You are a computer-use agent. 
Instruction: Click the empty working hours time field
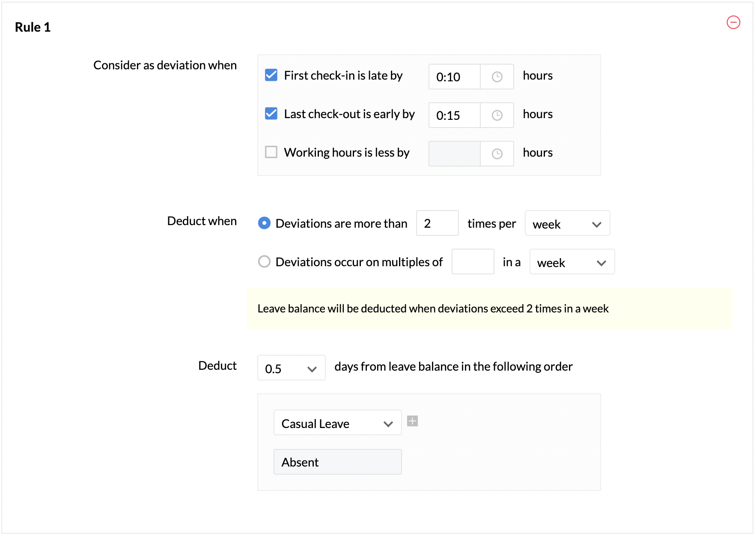click(x=454, y=154)
